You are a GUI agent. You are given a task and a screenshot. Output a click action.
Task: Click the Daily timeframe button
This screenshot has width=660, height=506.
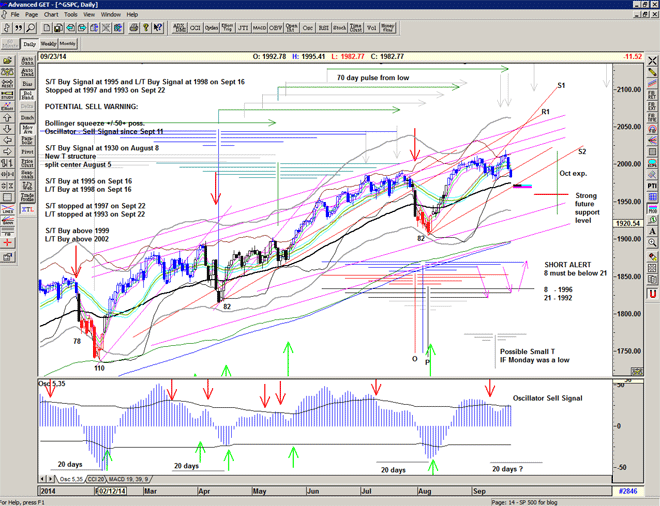pos(29,44)
